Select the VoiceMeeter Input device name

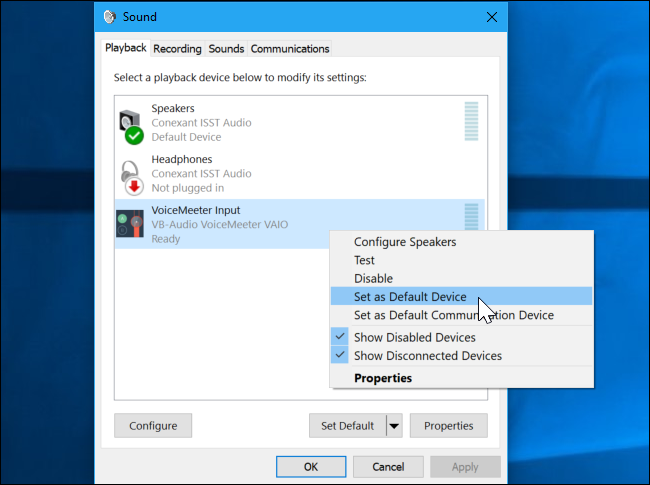click(x=196, y=210)
